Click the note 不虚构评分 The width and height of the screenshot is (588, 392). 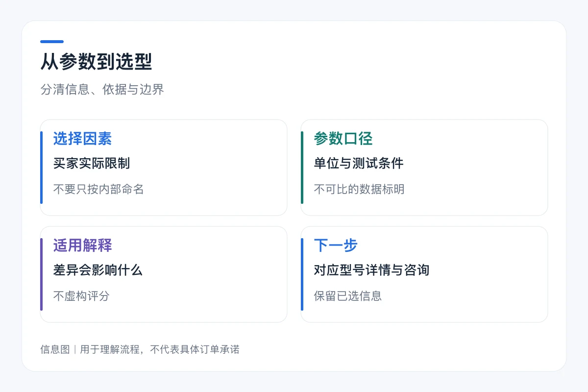(81, 296)
